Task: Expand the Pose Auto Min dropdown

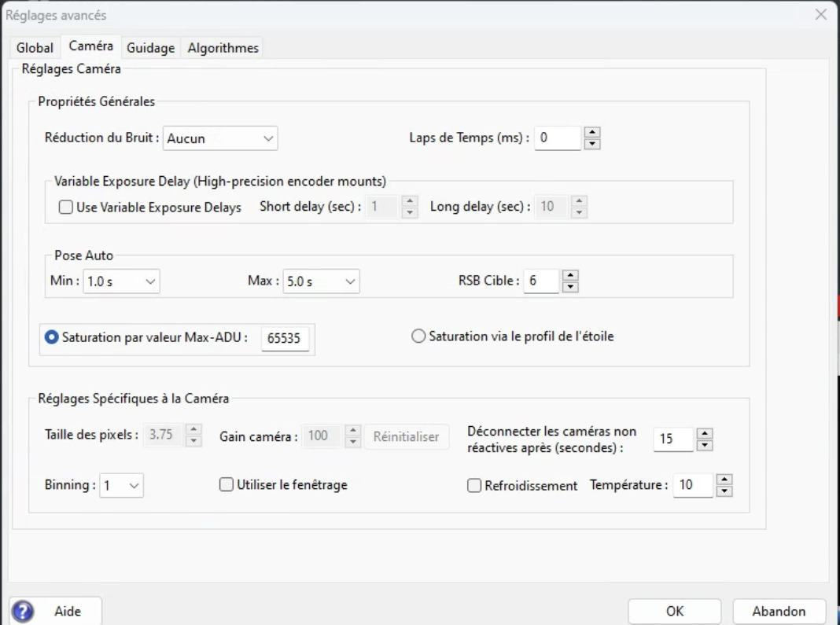Action: [x=121, y=281]
